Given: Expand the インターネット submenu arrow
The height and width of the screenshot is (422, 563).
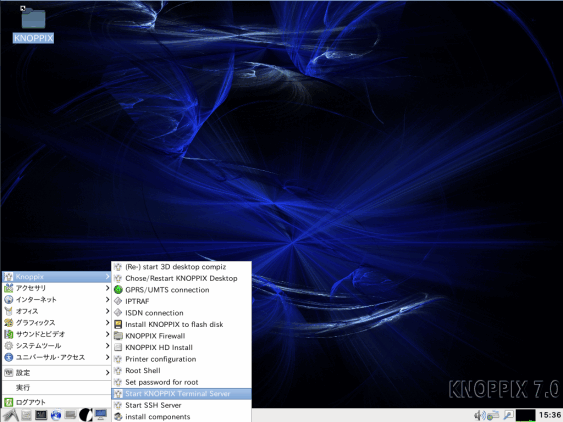Looking at the screenshot, I should tap(107, 300).
